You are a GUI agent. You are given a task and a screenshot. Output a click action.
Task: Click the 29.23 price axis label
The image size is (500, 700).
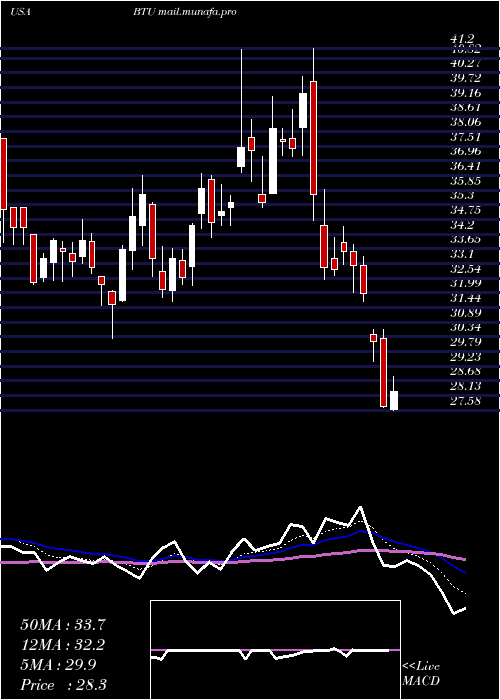pyautogui.click(x=465, y=357)
